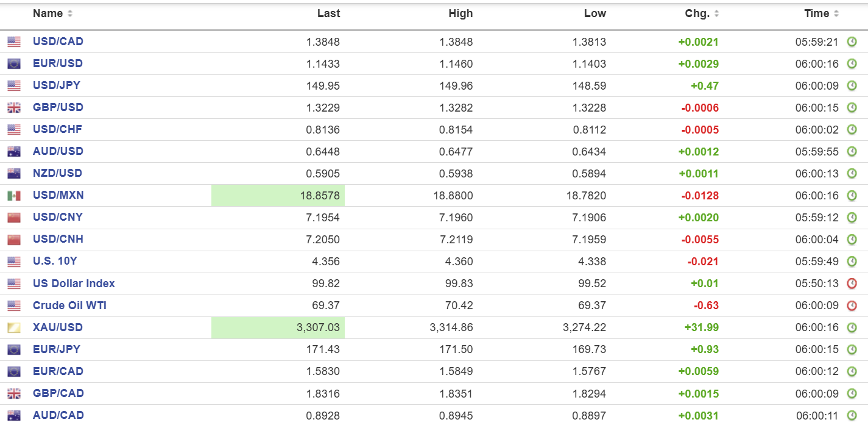The width and height of the screenshot is (868, 425).
Task: Click the Low column header
Action: 595,13
